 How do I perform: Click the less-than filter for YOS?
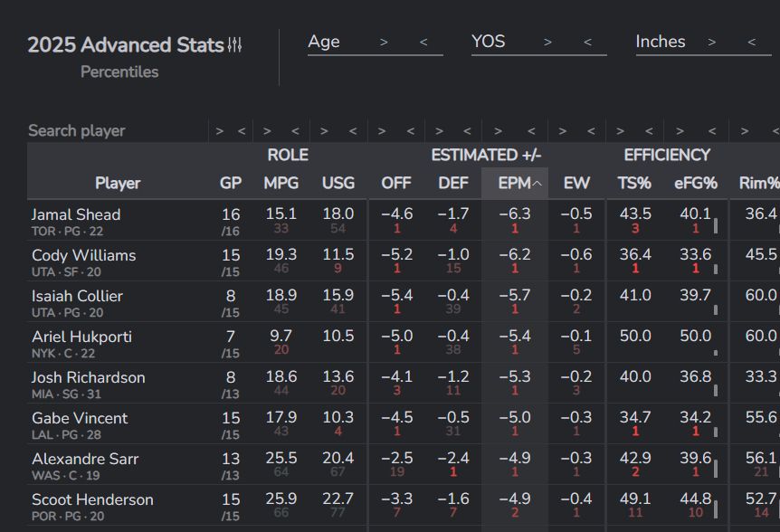point(587,42)
